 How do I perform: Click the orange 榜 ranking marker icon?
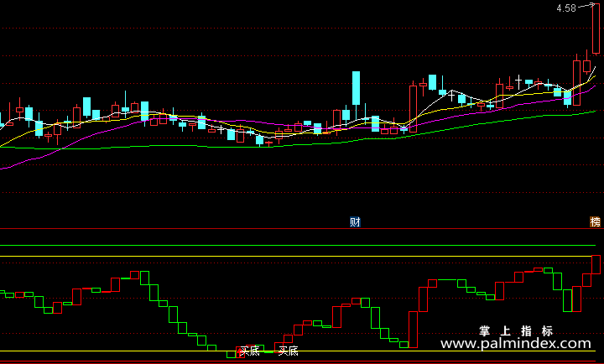pos(595,222)
